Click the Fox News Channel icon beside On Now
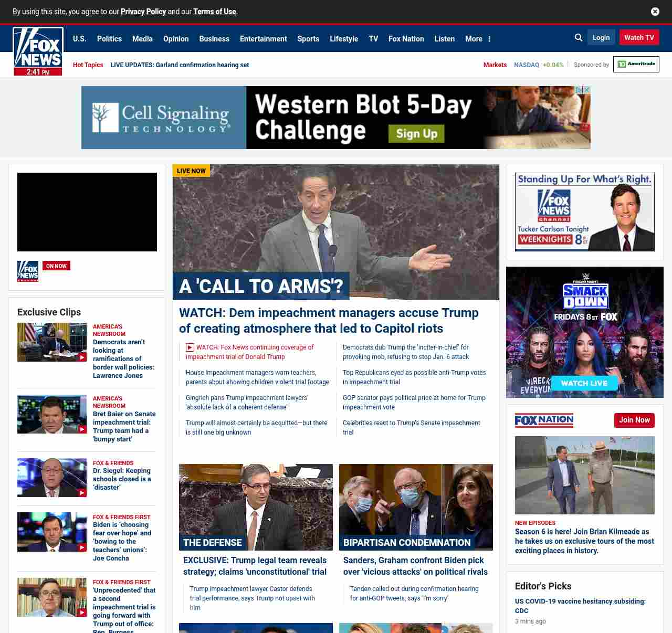 tap(28, 271)
